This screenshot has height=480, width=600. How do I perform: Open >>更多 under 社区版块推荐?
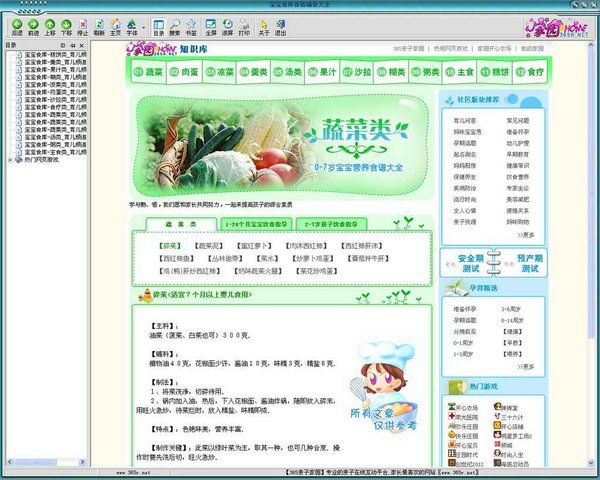[x=525, y=235]
